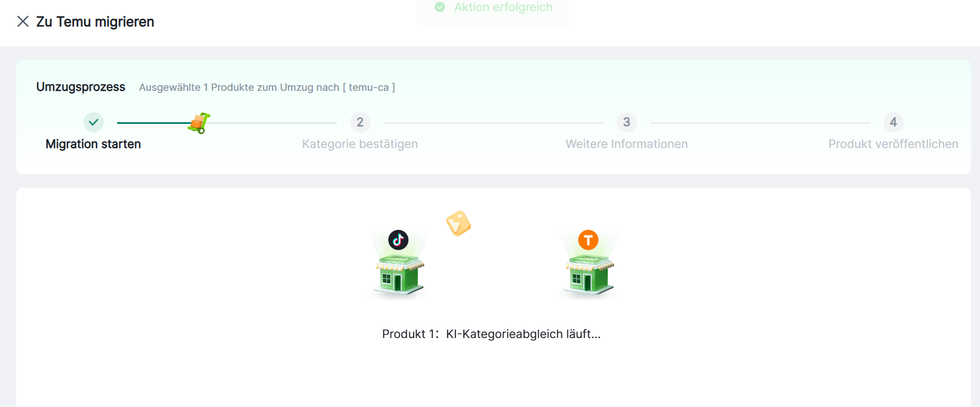Click the green checkmark step icon
This screenshot has height=407, width=980.
pyautogui.click(x=94, y=122)
